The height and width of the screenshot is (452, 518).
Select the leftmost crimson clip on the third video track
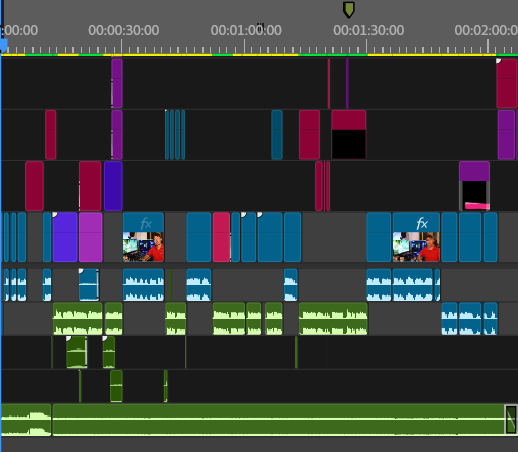pyautogui.click(x=34, y=186)
